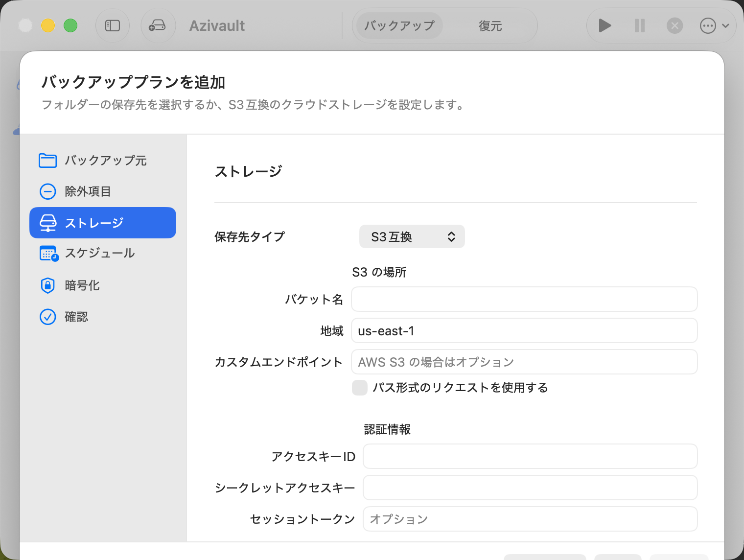Click the S3 の場所 section label
This screenshot has height=560, width=744.
[x=379, y=272]
